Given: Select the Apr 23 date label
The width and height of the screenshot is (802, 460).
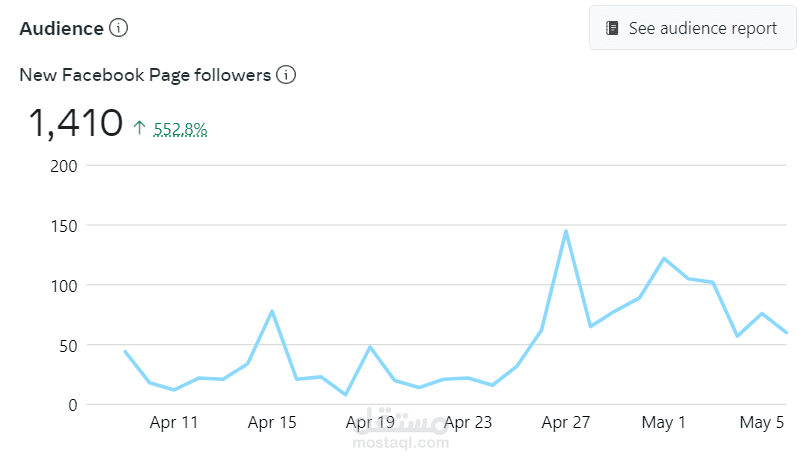Looking at the screenshot, I should click(468, 423).
